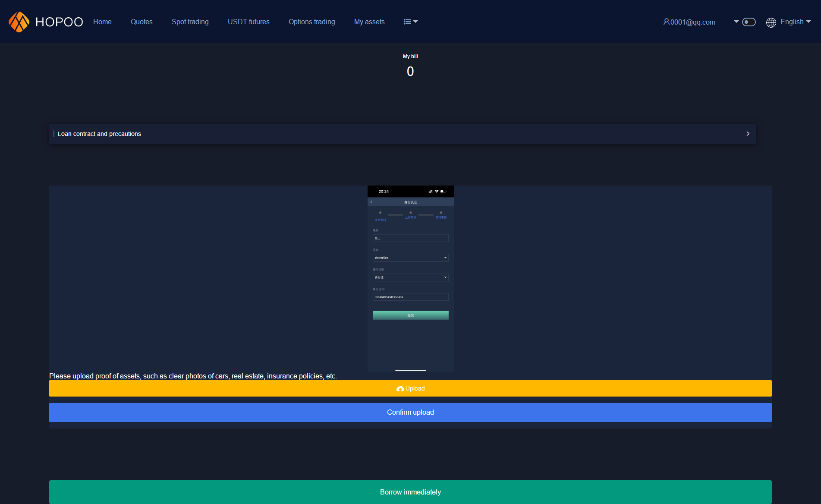Click the user account icon beside email
Screen dimensions: 821x504
point(666,22)
